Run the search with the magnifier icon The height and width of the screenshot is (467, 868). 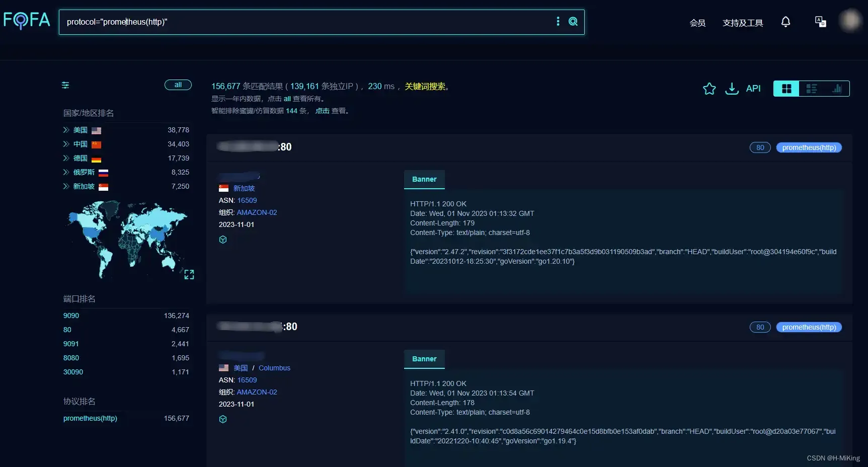click(573, 22)
